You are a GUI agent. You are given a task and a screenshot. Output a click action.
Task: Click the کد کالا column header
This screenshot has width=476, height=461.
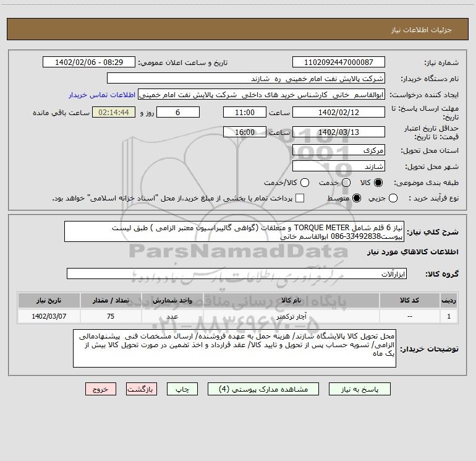(409, 300)
